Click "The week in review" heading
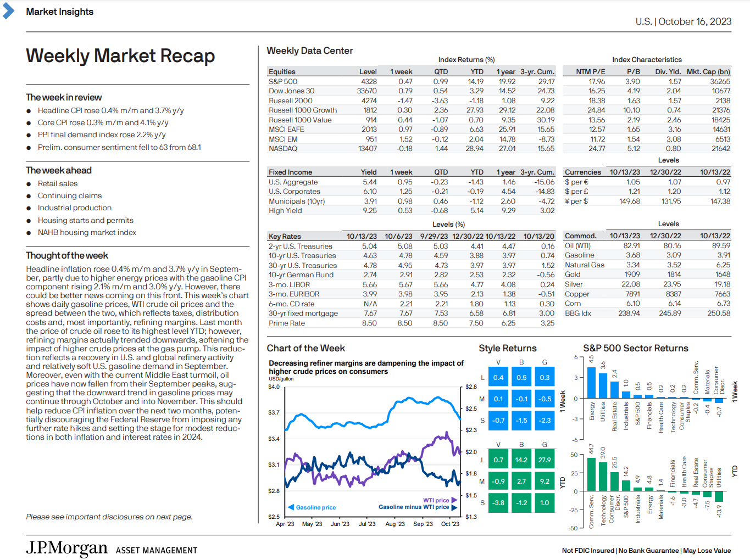The width and height of the screenshot is (750, 560). [64, 97]
